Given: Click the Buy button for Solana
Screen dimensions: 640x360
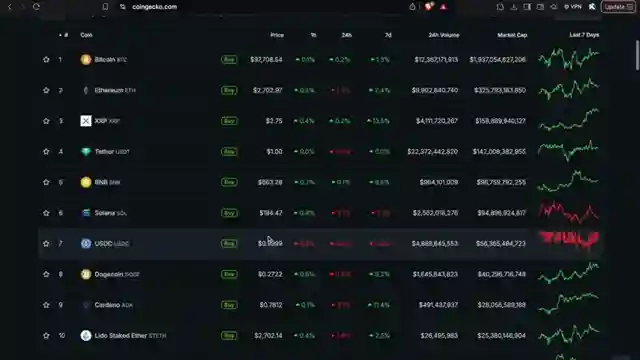Looking at the screenshot, I should tap(229, 213).
